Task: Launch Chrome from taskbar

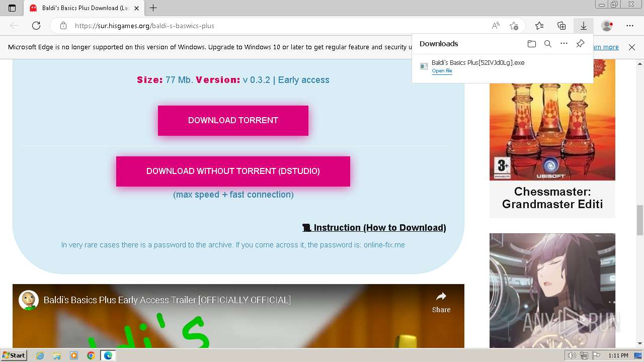Action: click(x=91, y=355)
